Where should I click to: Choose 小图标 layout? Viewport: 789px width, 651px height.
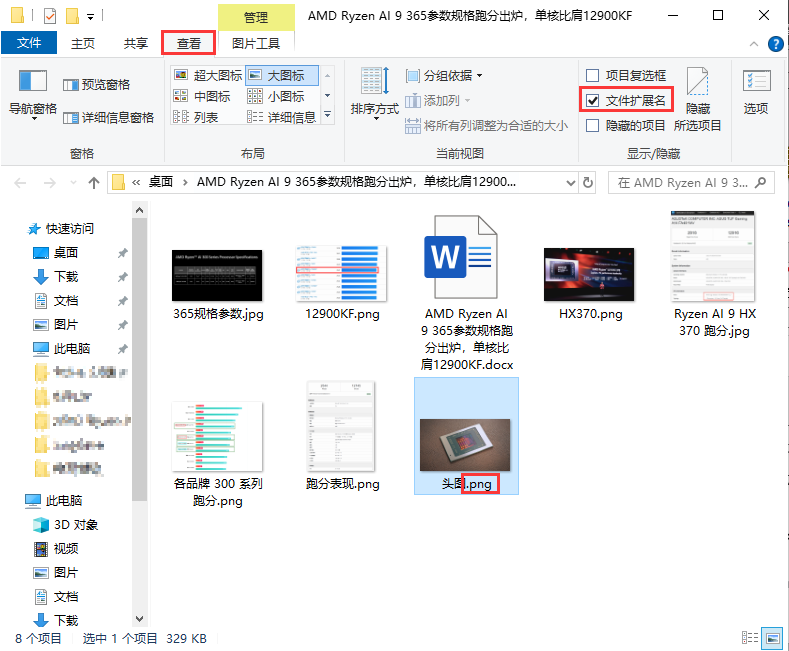coord(276,96)
